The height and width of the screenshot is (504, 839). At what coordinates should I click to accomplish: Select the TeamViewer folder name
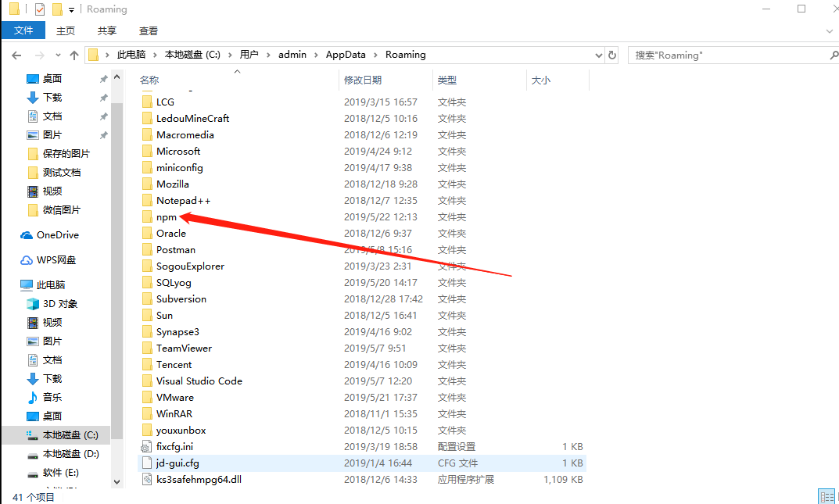coord(184,348)
